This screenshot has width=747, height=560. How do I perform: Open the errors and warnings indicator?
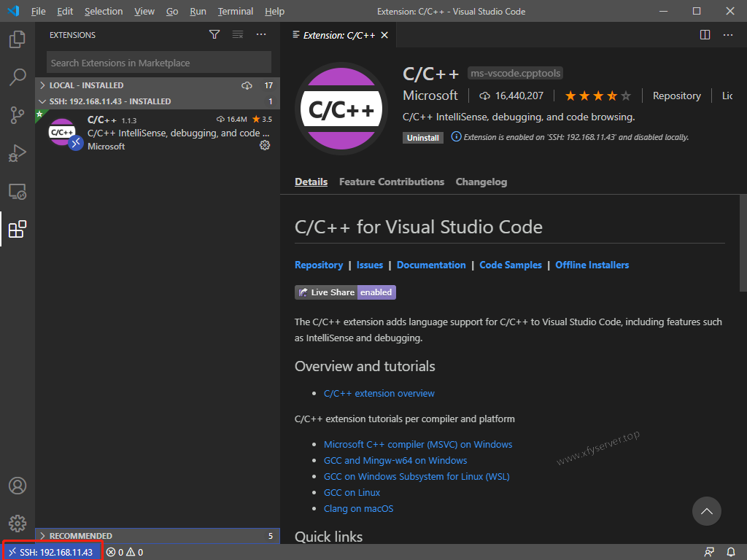[123, 552]
